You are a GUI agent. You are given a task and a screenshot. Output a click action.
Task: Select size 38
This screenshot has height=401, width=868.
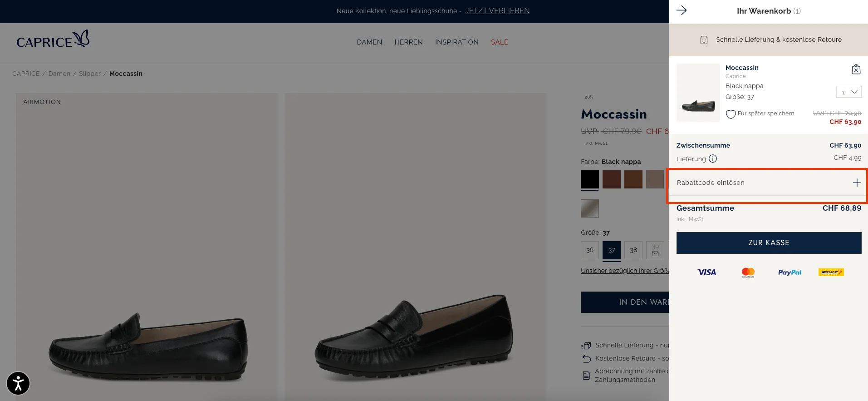click(633, 250)
